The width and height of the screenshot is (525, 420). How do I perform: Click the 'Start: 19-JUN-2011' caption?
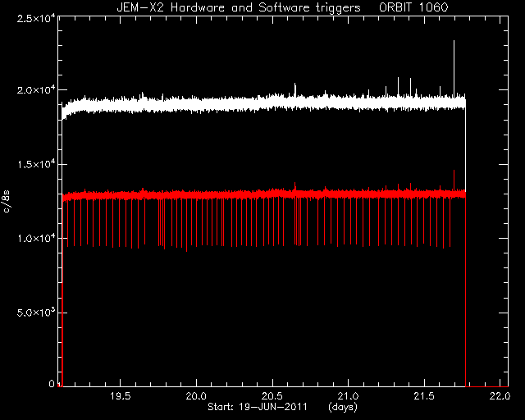tap(258, 407)
